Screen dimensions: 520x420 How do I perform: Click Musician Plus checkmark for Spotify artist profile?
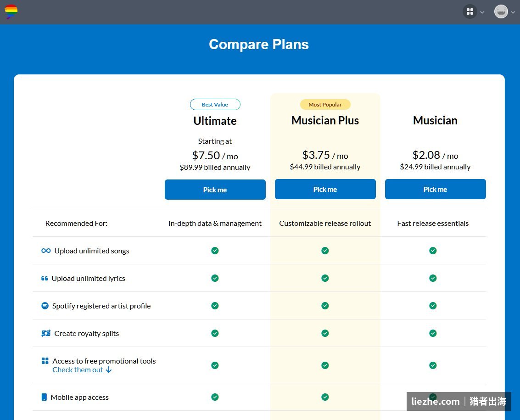tap(325, 306)
